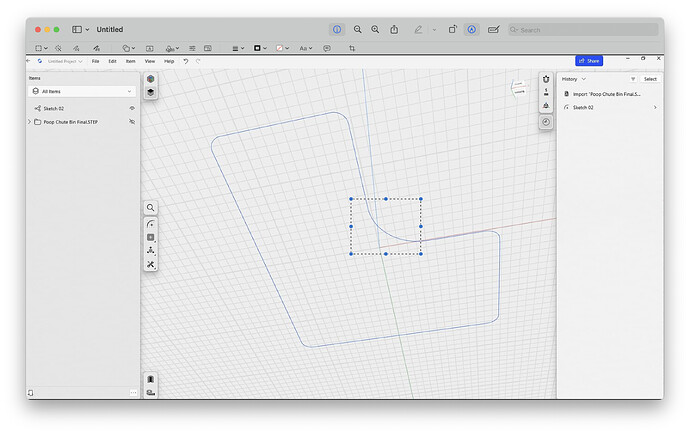Click the icon at the Items panel bottom-left
Screen dimensions: 690x434
coord(30,392)
